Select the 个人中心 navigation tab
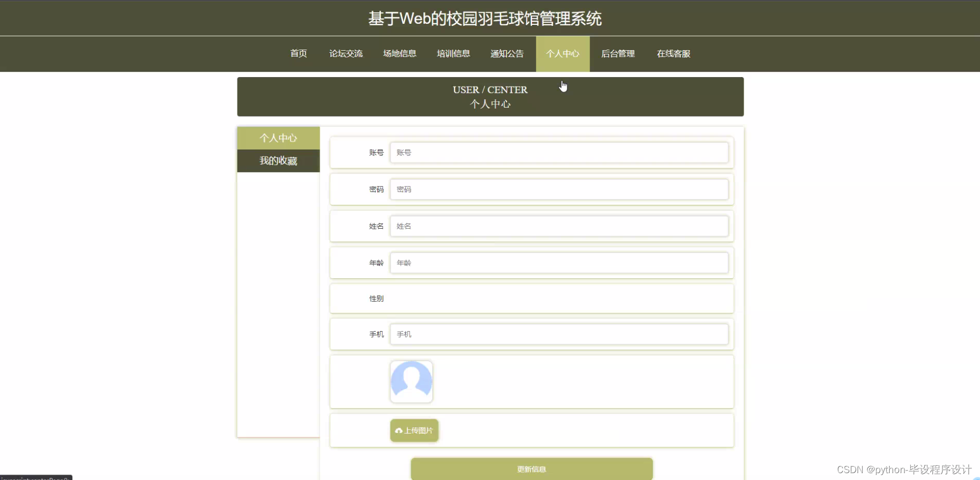Viewport: 980px width, 480px height. point(563,53)
